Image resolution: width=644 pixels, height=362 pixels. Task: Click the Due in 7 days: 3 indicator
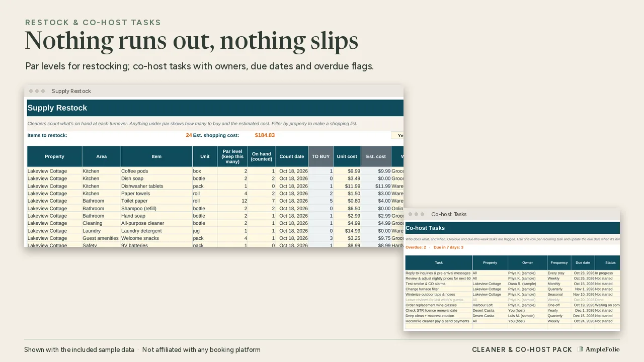[x=448, y=247]
